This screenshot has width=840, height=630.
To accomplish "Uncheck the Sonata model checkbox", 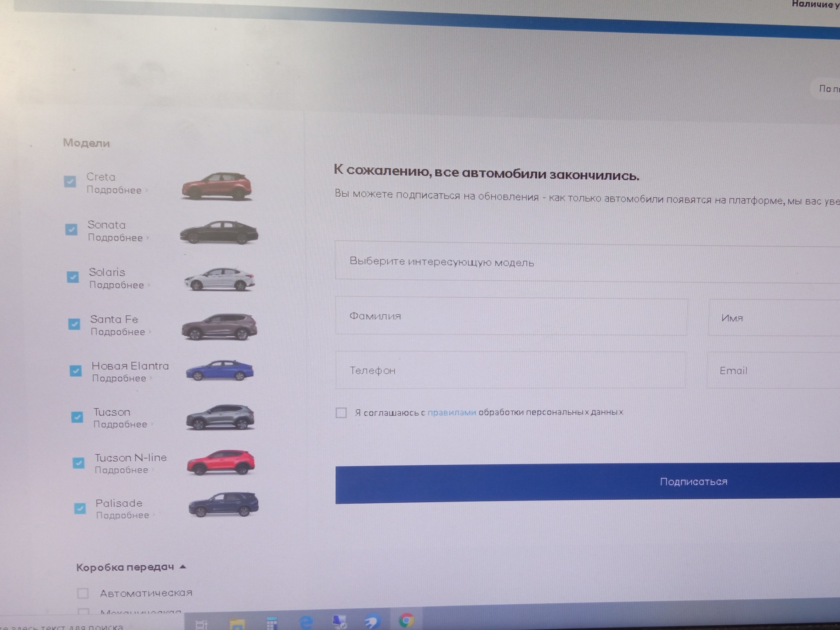I will tap(71, 229).
